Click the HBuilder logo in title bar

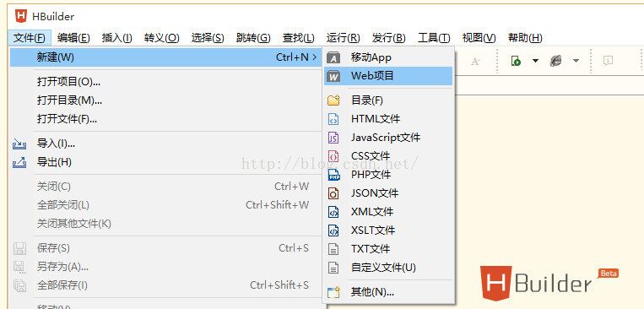click(20, 16)
